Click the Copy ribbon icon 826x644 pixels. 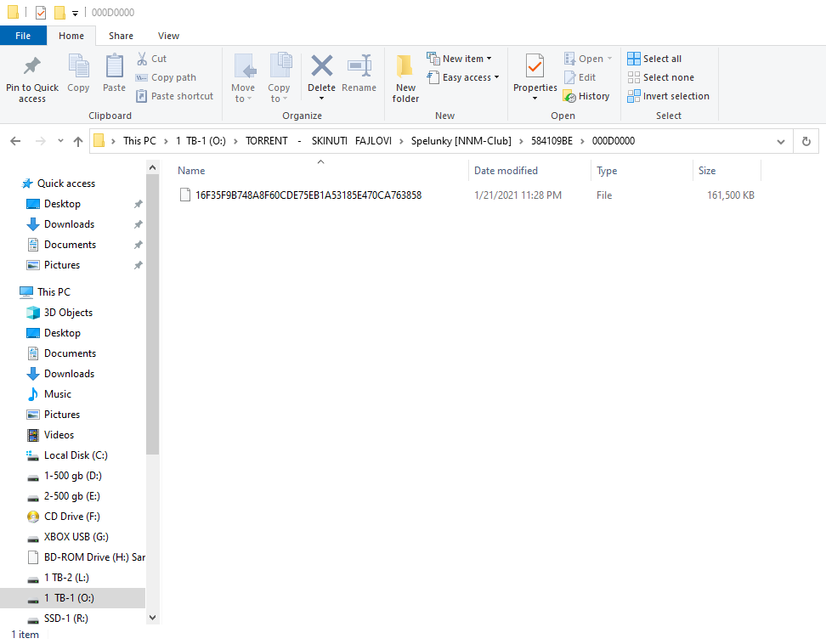coord(78,65)
